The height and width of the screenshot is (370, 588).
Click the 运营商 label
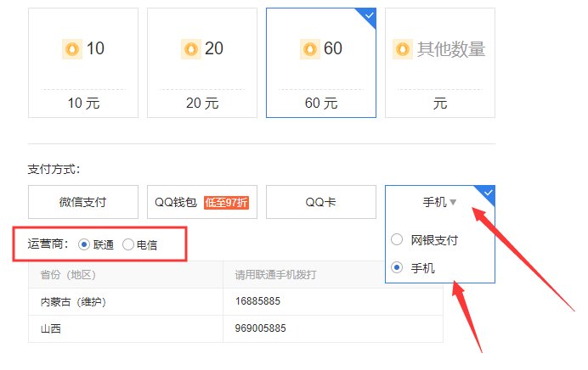[x=48, y=244]
